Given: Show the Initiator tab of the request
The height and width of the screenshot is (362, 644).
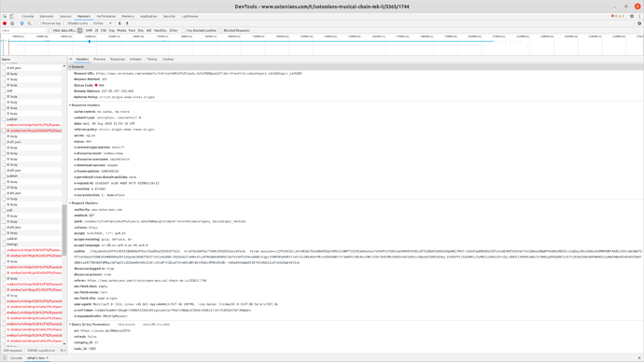Looking at the screenshot, I should (x=135, y=59).
